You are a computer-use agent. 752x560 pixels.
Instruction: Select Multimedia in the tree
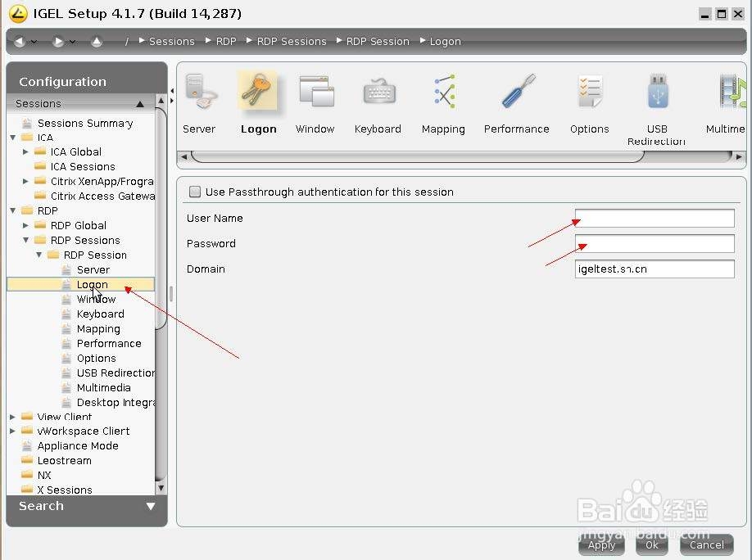click(x=103, y=388)
